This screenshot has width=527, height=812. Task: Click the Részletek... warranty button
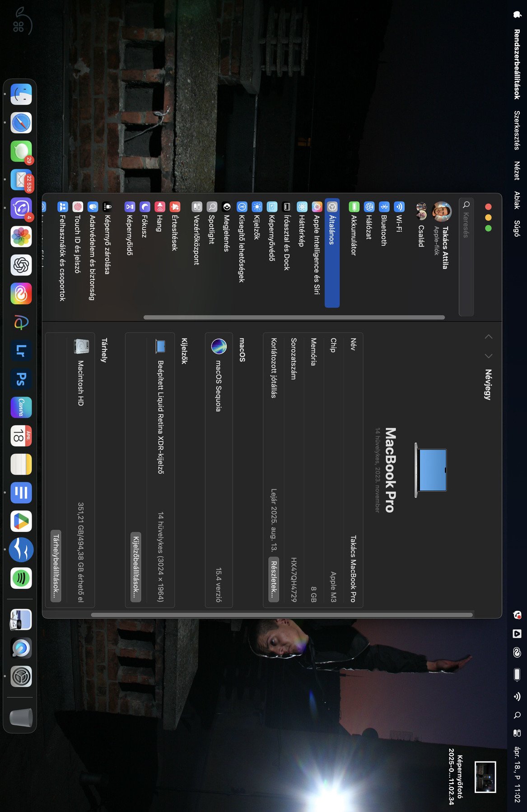pyautogui.click(x=274, y=579)
